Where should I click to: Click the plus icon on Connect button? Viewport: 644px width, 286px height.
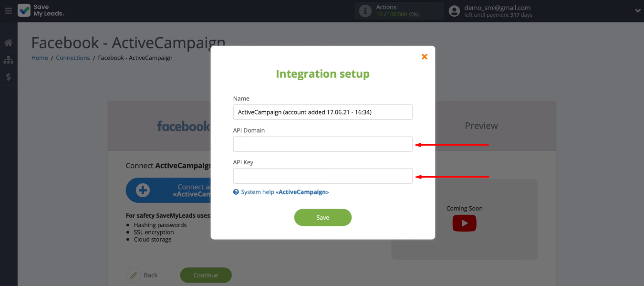tap(143, 191)
